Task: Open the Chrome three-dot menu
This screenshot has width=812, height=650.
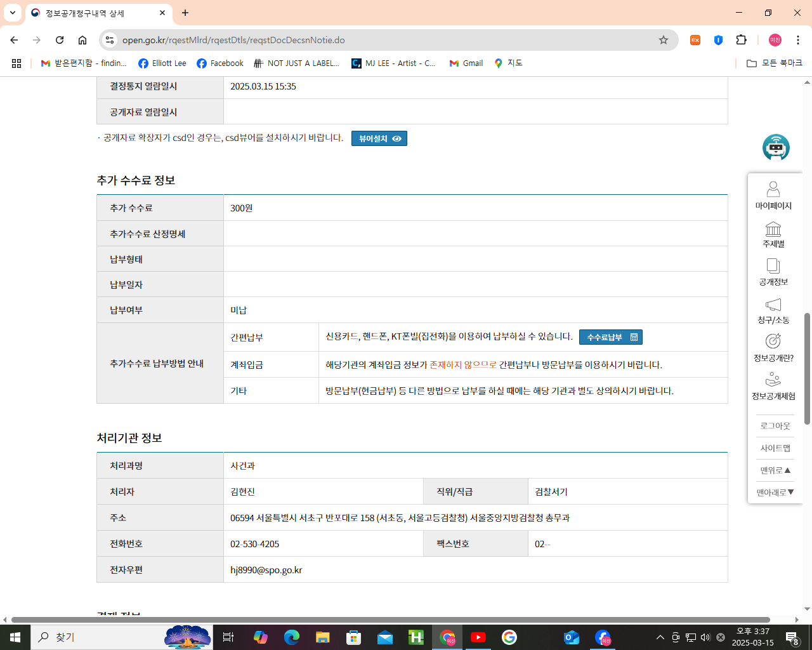Action: (x=797, y=39)
